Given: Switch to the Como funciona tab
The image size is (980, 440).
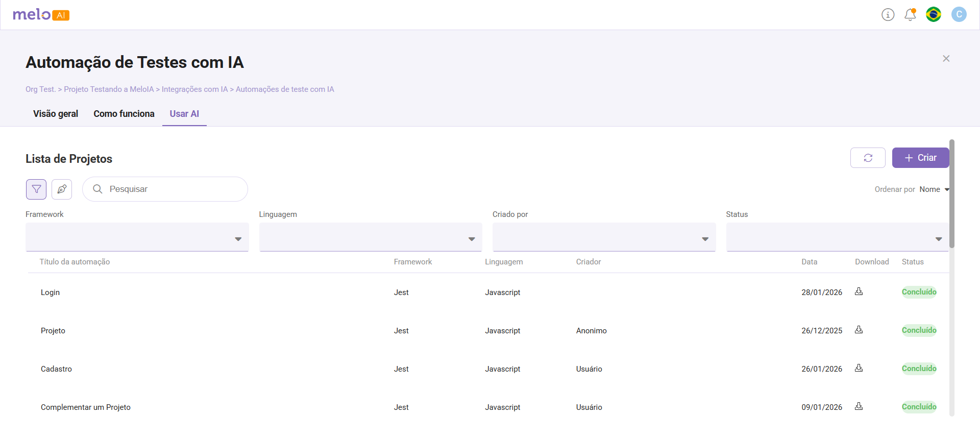Looking at the screenshot, I should [124, 114].
